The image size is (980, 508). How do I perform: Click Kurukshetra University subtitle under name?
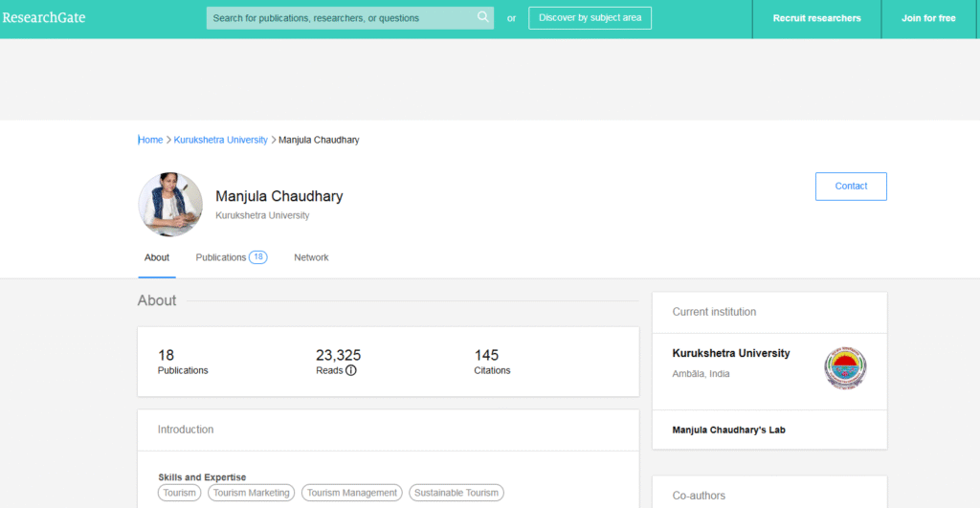coord(262,215)
